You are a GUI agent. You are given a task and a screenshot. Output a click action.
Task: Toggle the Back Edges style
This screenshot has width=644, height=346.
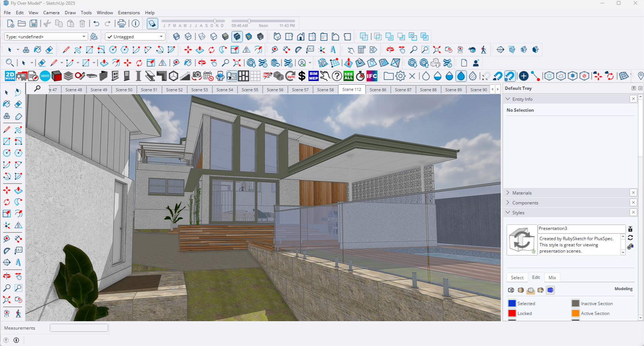pyautogui.click(x=188, y=36)
